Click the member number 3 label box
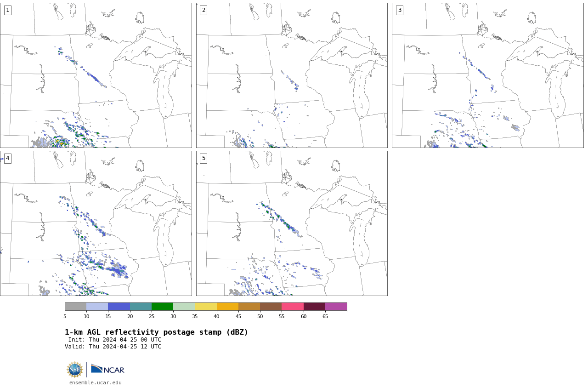This screenshot has width=588, height=388. point(399,10)
